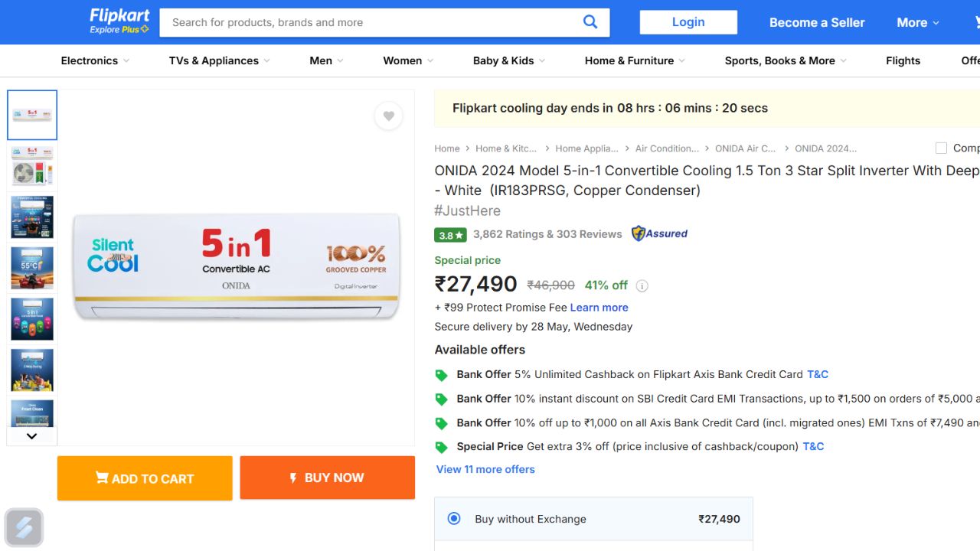
Task: Click the Login button
Action: tap(688, 22)
